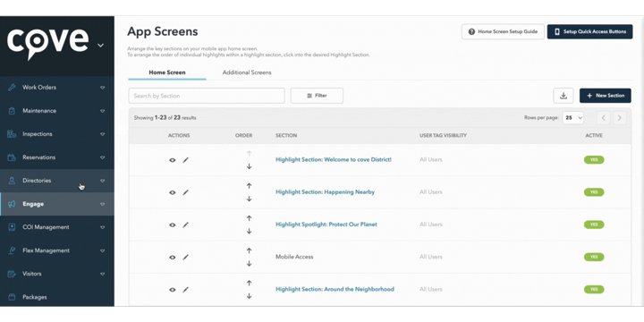644x322 pixels.
Task: Expand the Visitors menu arrow
Action: [x=102, y=274]
